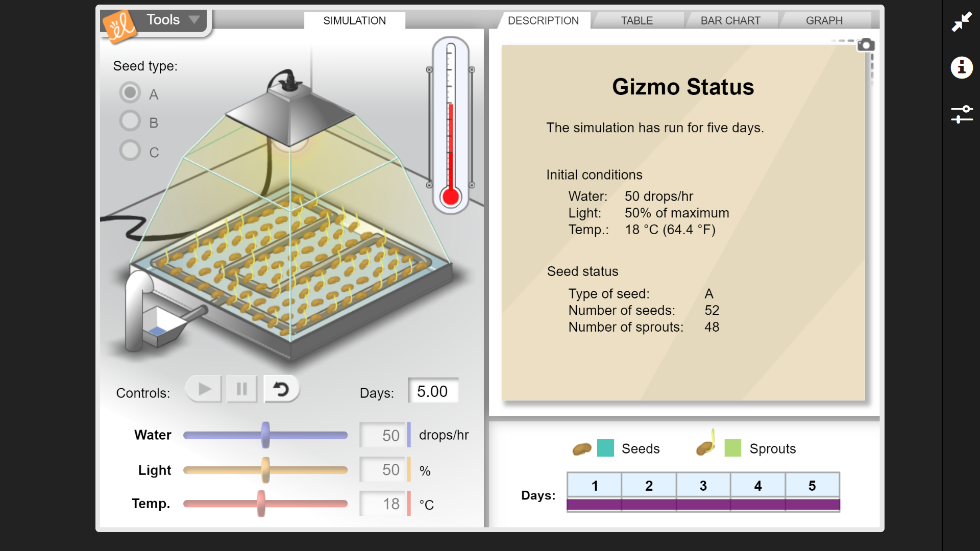Click the exit fullscreen arrows icon
Screen dimensions: 980x551
962,22
